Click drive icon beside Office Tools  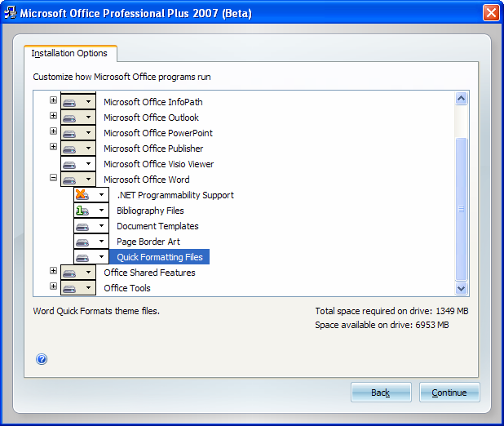click(x=69, y=288)
